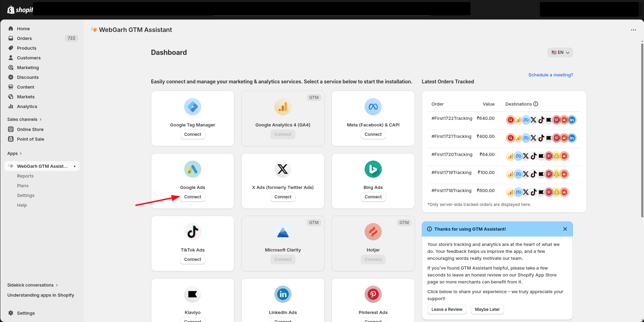Connect TikTok Ads

[193, 259]
